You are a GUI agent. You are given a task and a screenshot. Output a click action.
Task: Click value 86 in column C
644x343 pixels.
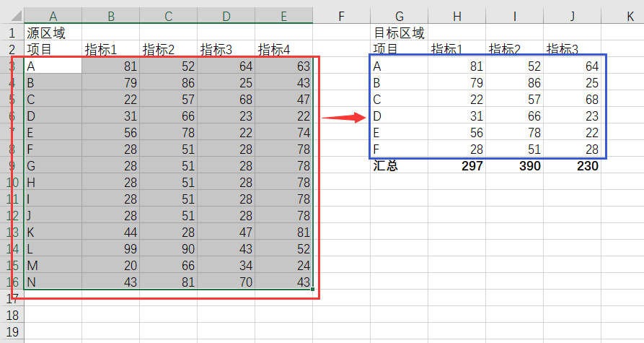coord(169,82)
